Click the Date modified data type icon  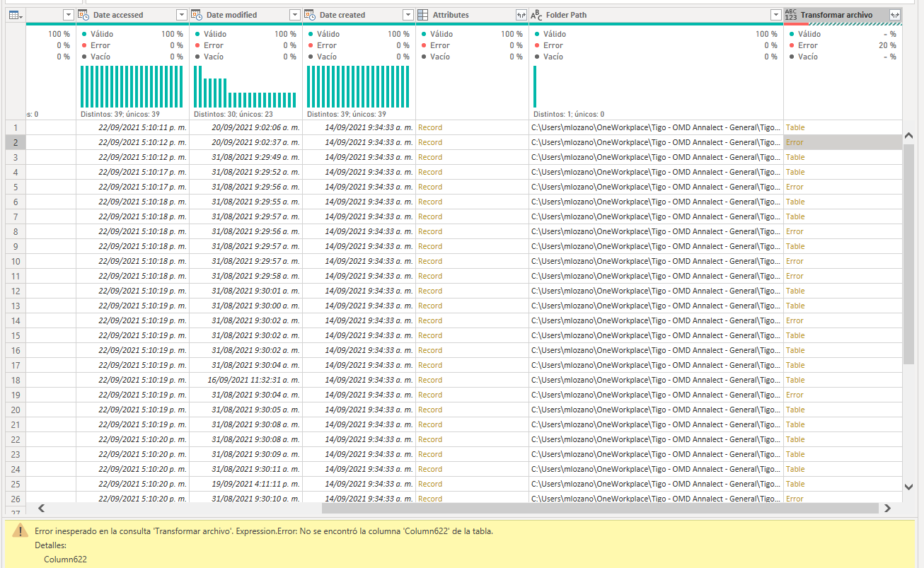197,15
